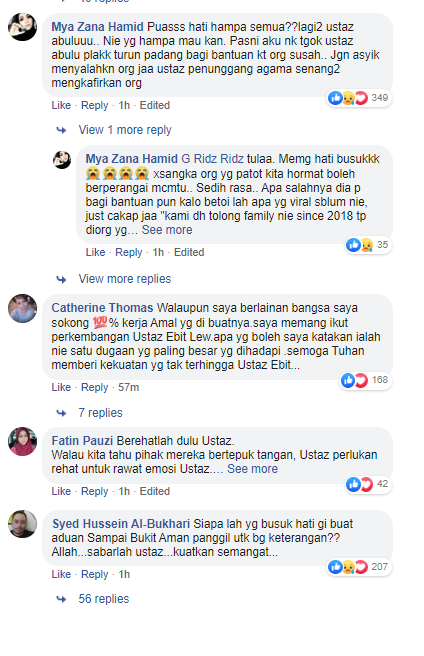This screenshot has width=424, height=656.
Task: Open reaction icons with 42 on Fatin Pauzi comment
Action: click(367, 484)
